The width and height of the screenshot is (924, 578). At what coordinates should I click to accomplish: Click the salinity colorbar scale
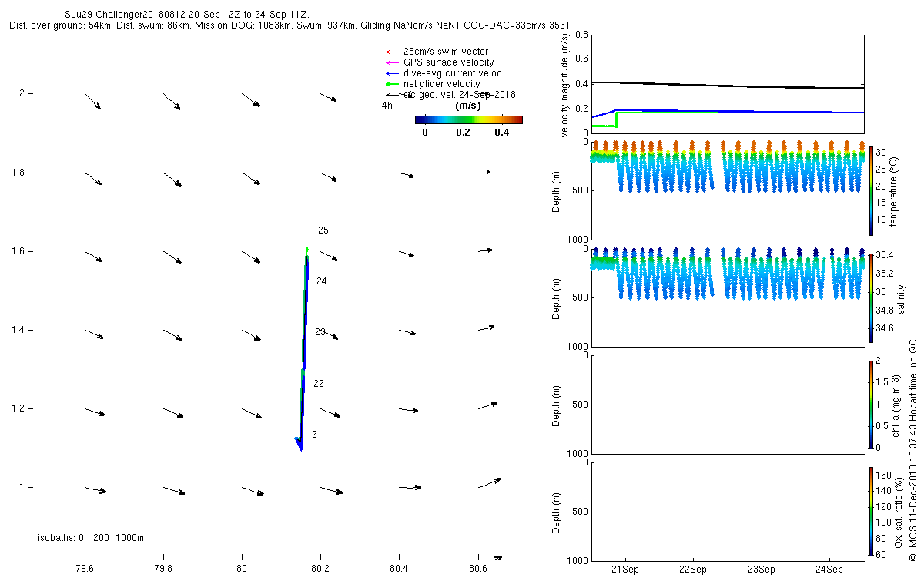click(872, 297)
